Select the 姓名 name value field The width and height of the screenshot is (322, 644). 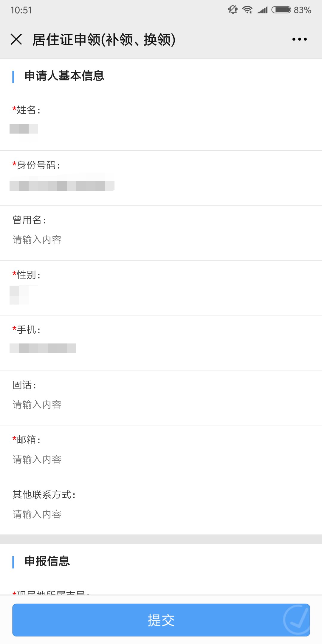24,129
